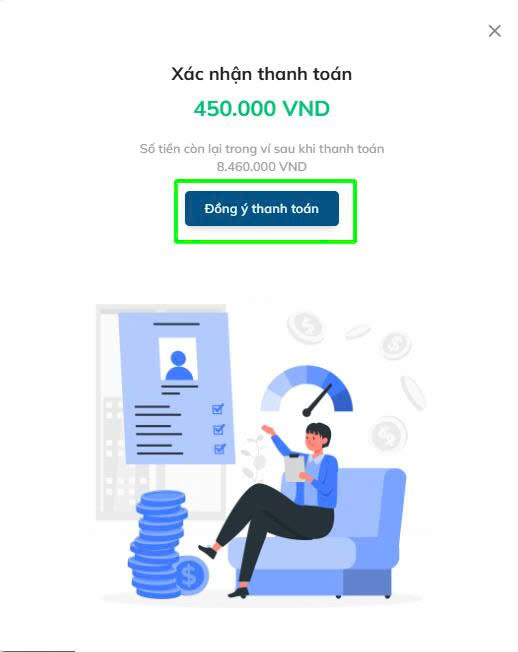Click the dollar coin leaning on the stack

point(191,575)
